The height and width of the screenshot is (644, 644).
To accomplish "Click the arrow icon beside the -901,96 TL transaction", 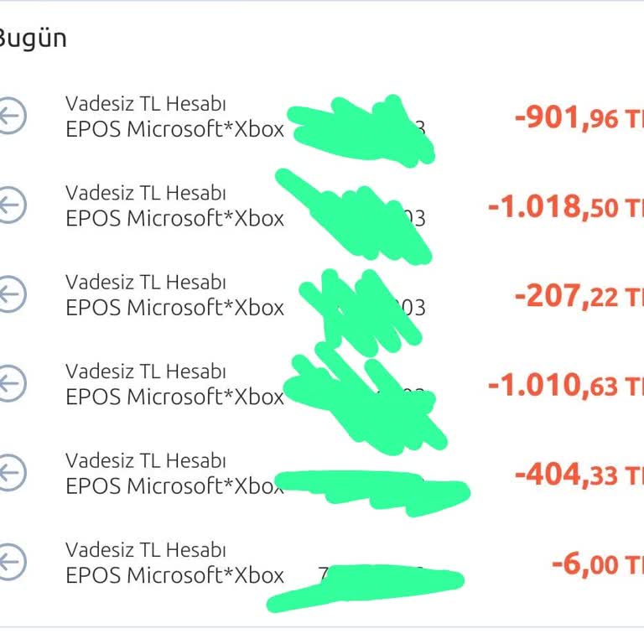I will 11,117.
